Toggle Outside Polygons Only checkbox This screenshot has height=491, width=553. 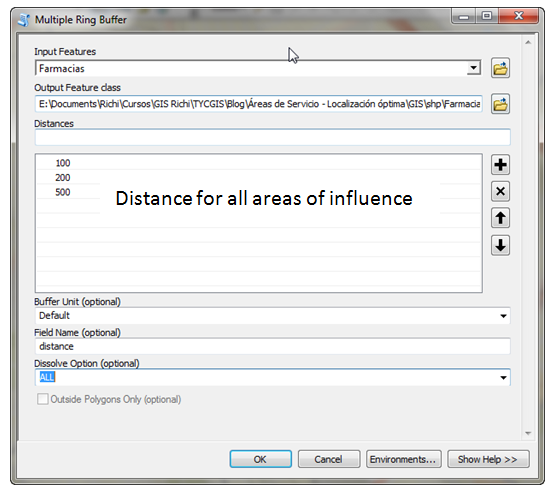coord(43,399)
